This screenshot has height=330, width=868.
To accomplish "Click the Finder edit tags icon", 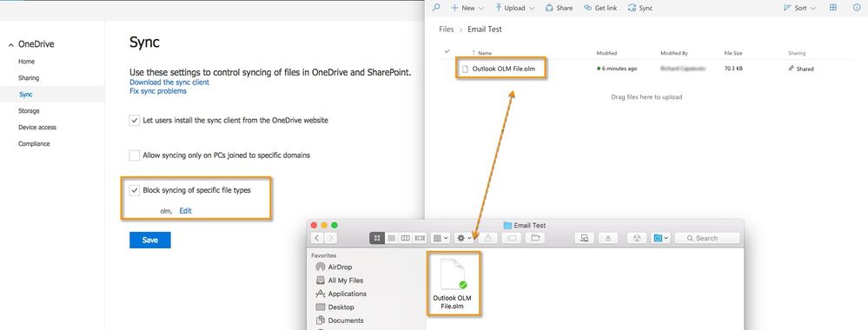I will pyautogui.click(x=511, y=238).
